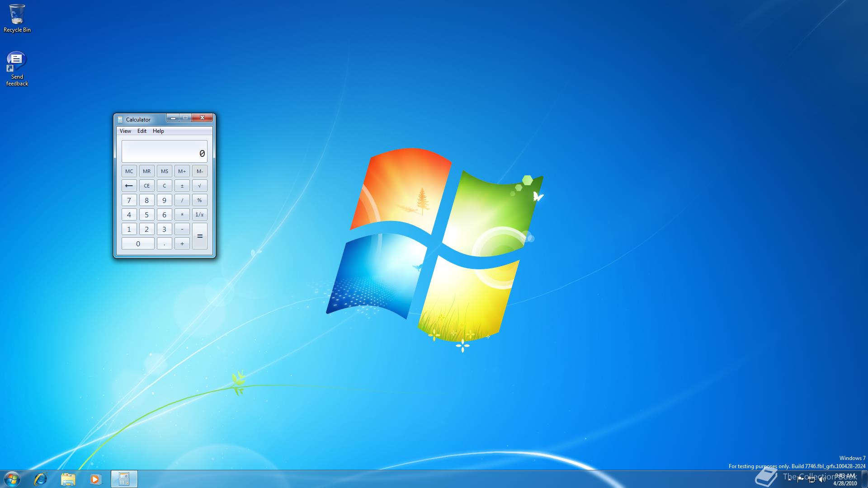Click the MS memory store button

[164, 171]
